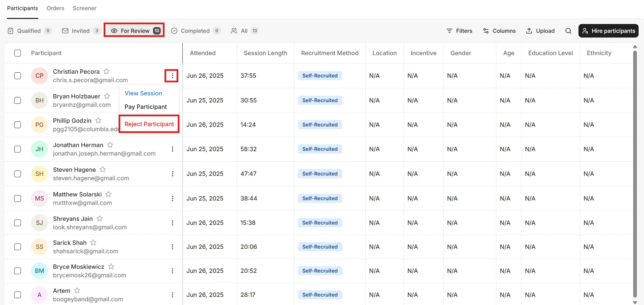Viewport: 644px width, 305px height.
Task: Click the SH avatar for Steven Hagene
Action: coord(40,174)
